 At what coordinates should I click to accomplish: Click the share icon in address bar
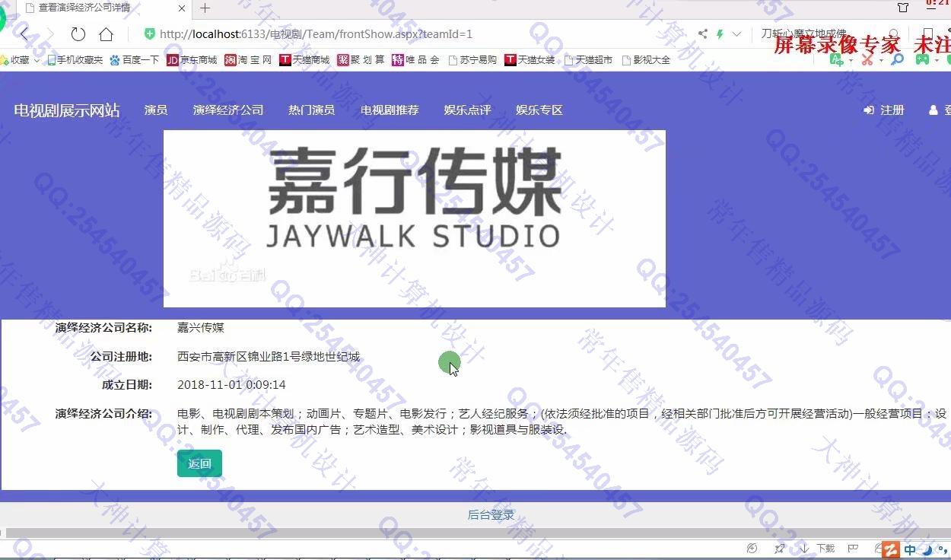pyautogui.click(x=702, y=34)
